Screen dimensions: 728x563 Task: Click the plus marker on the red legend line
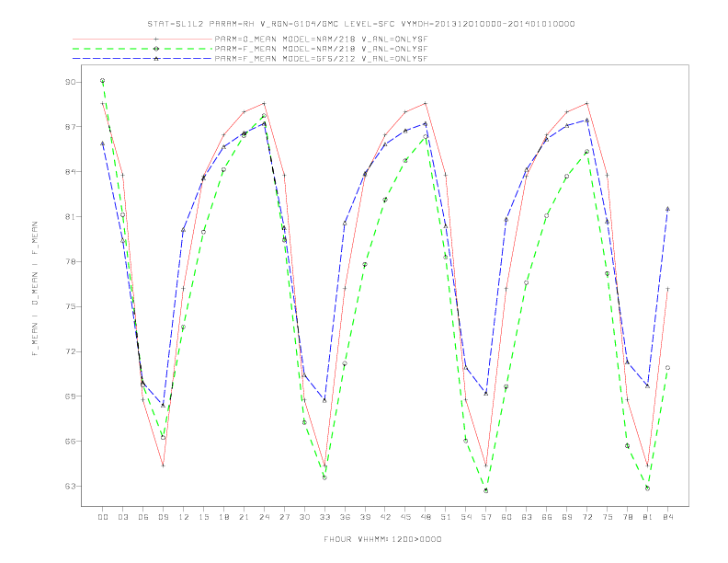pyautogui.click(x=156, y=40)
